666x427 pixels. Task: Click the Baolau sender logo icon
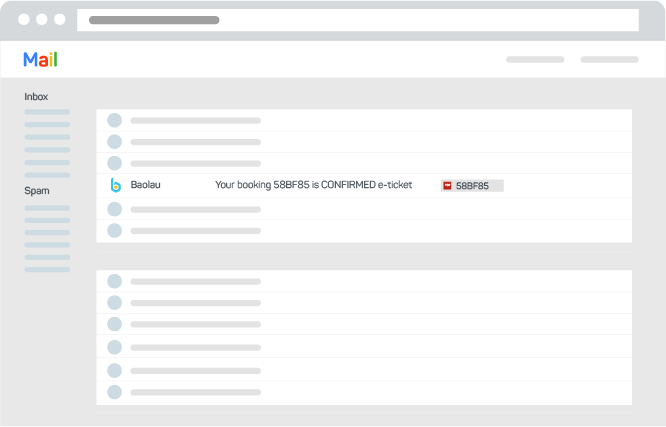[115, 185]
